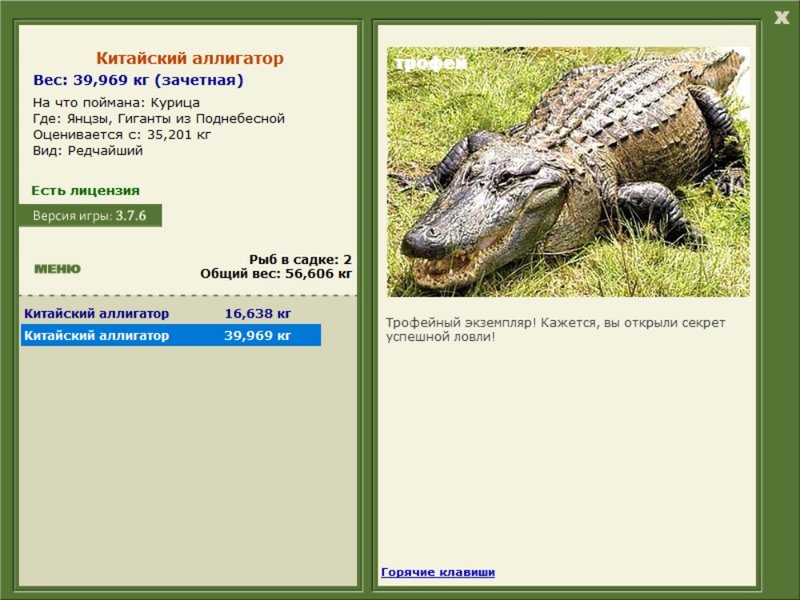Open the Горячие клавиши link
The image size is (800, 600).
[x=438, y=572]
